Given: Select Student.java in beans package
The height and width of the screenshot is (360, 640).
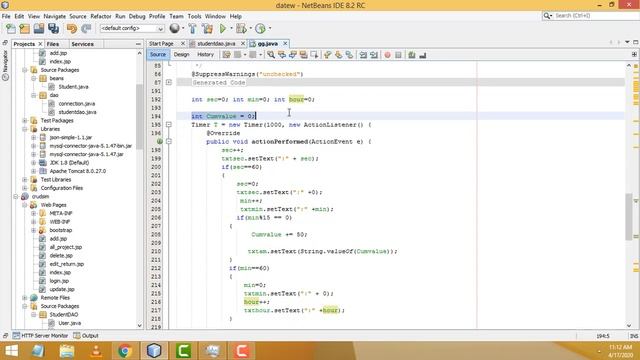Looking at the screenshot, I should [73, 87].
